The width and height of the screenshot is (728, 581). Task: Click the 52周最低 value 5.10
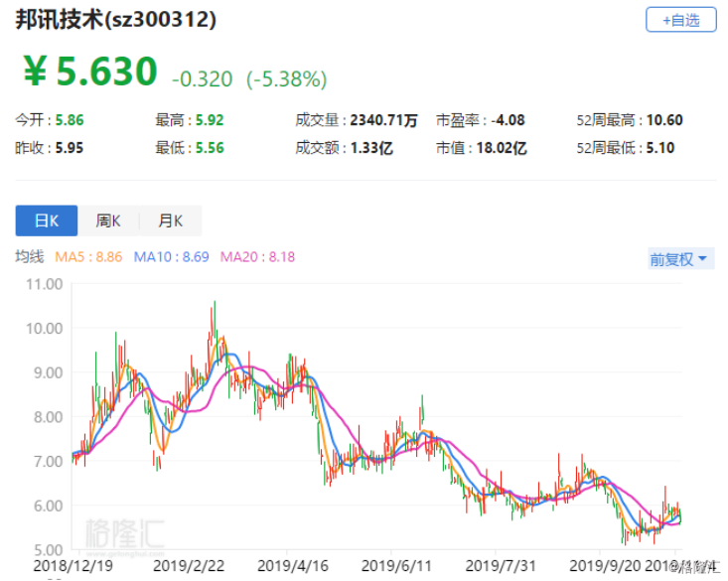coord(660,148)
